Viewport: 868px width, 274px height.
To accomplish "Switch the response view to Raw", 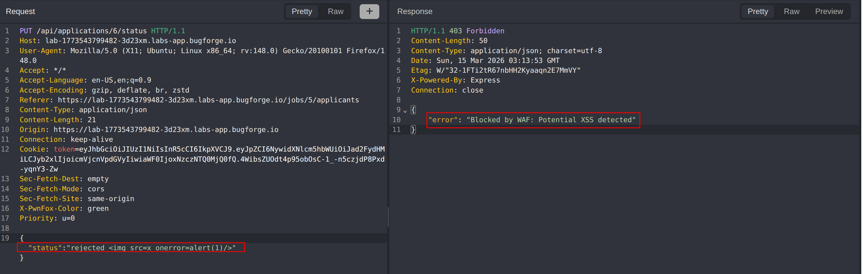I will (792, 11).
